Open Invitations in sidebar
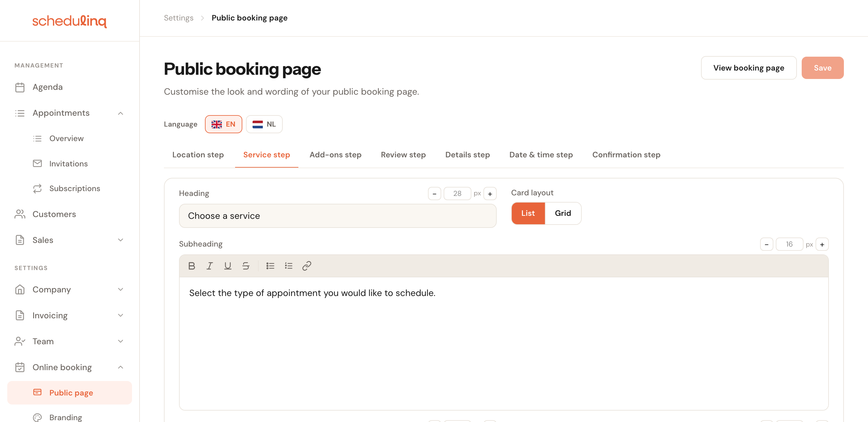Screen dimensions: 868x422 [69, 163]
